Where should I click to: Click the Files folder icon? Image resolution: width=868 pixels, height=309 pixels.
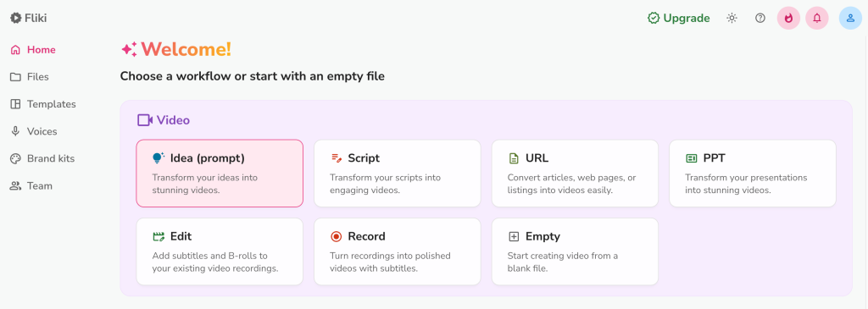pyautogui.click(x=15, y=77)
